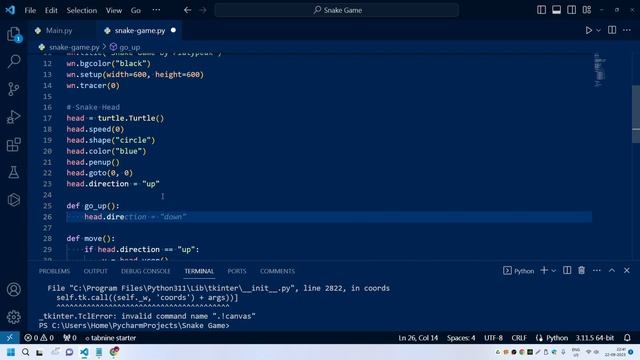
Task: Open notifications bell in the status bar
Action: click(x=627, y=338)
